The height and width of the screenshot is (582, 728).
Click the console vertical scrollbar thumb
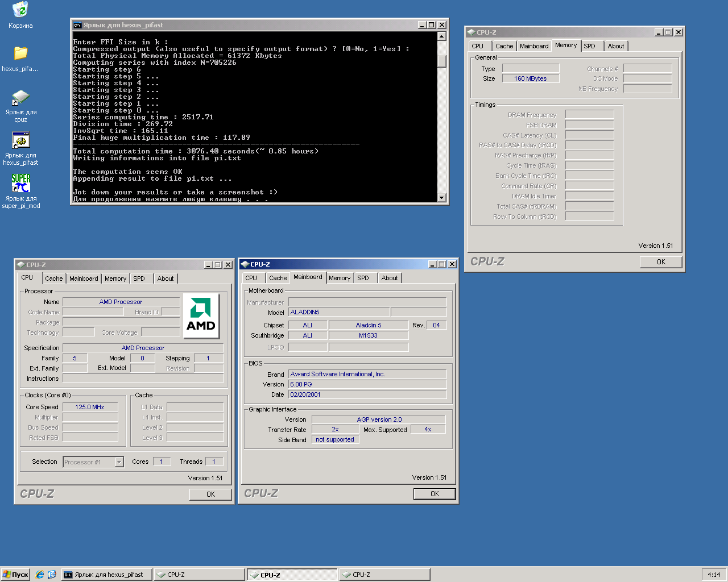pyautogui.click(x=442, y=61)
